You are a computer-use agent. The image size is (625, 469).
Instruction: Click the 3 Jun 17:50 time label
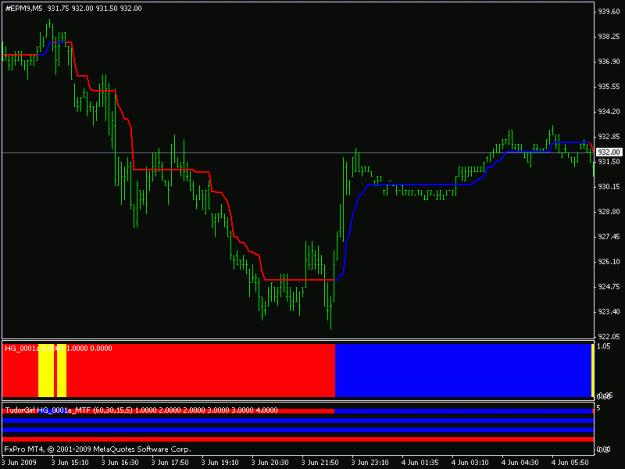pyautogui.click(x=170, y=463)
